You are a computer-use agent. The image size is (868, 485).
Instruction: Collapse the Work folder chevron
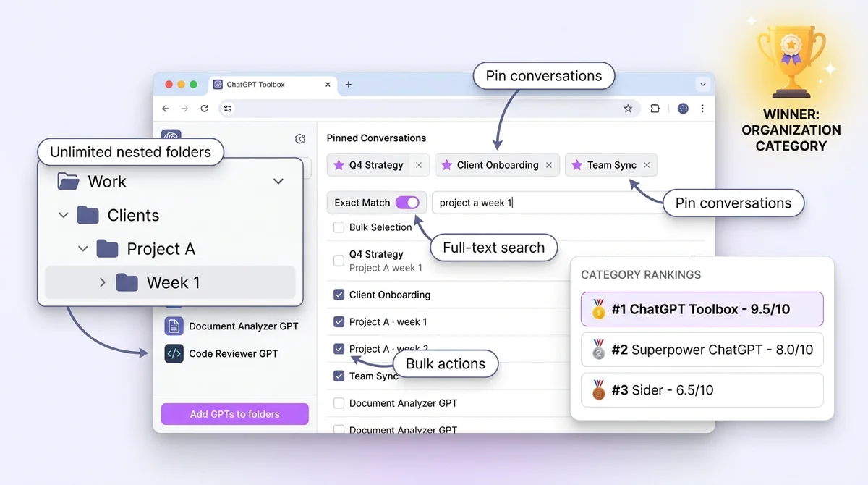click(x=278, y=182)
